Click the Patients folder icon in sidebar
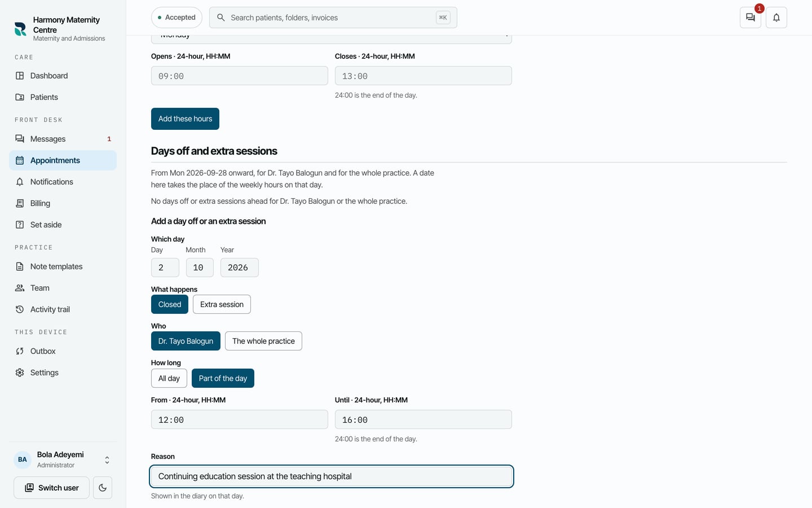 [20, 97]
